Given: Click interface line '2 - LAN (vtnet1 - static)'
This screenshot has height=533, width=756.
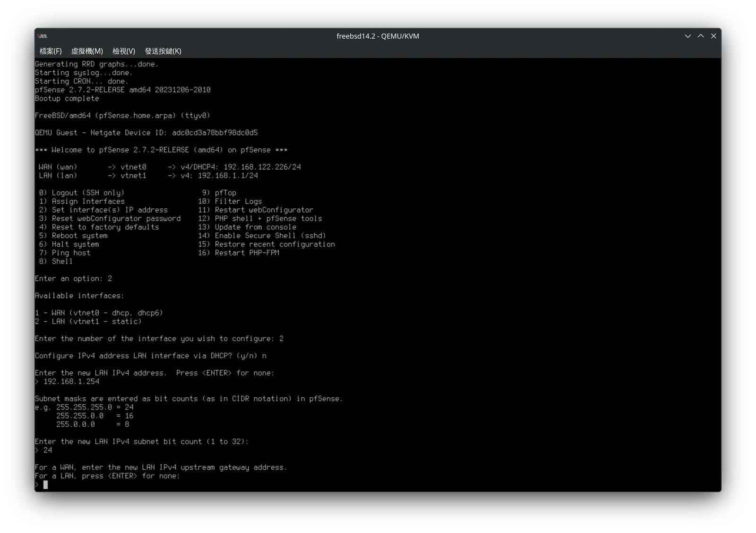Looking at the screenshot, I should point(88,321).
